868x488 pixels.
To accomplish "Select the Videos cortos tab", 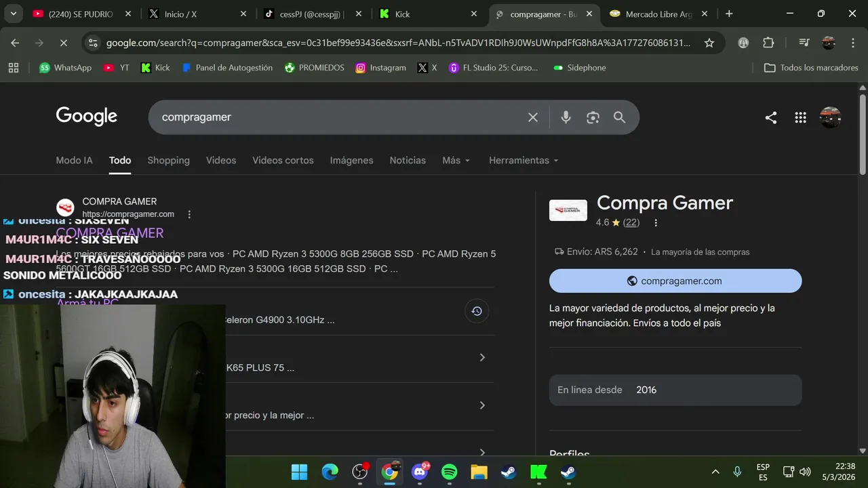I will pos(283,161).
